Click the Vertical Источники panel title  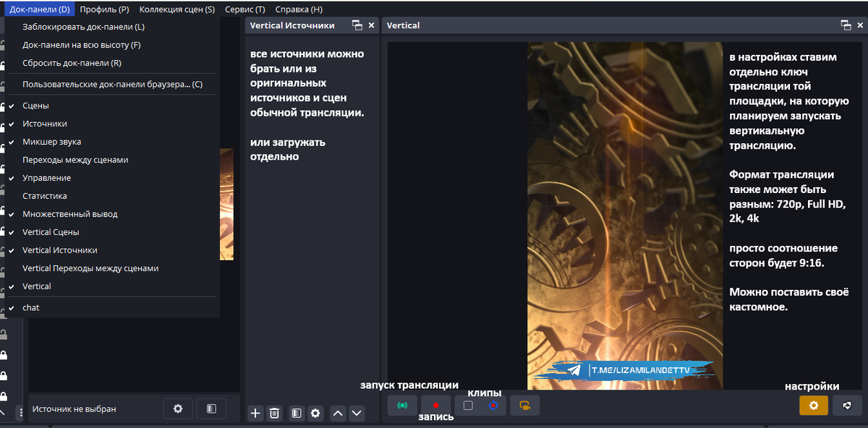pos(292,25)
